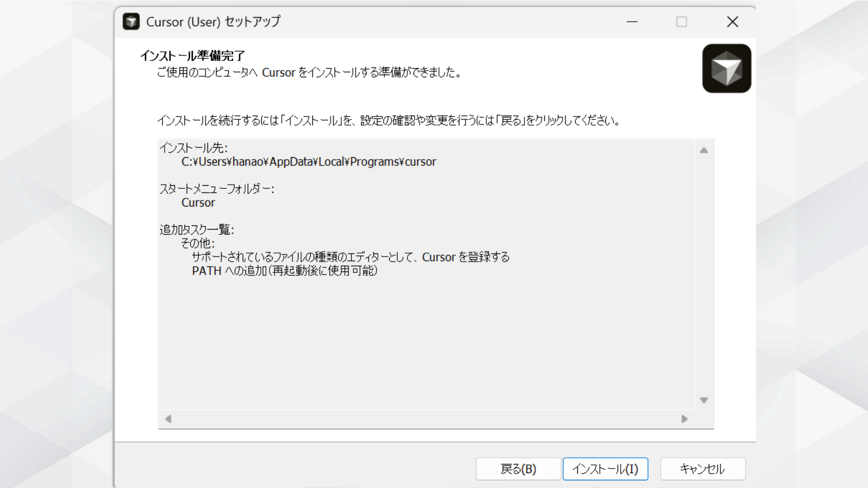Minimize the Cursor setup window

click(632, 22)
